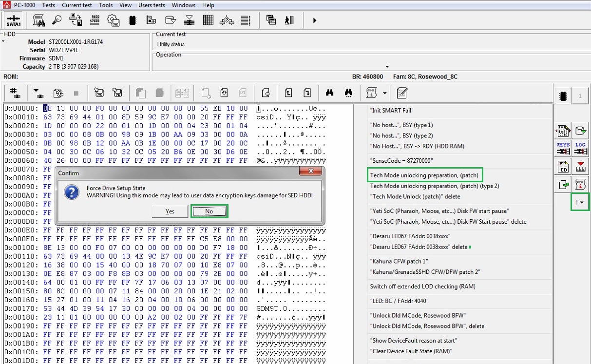Open the Operation panel dropdown arrow
This screenshot has height=364, width=591.
(x=387, y=67)
